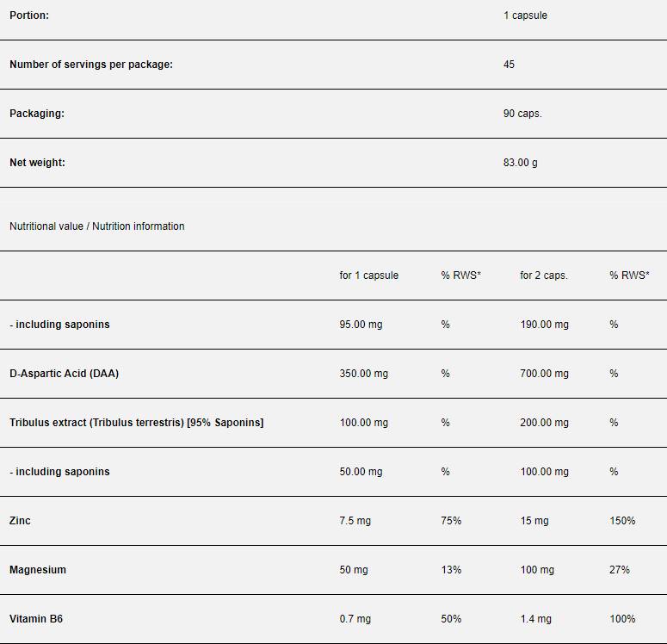This screenshot has width=667, height=644.
Task: Click the 1.4 mg Vitamin B6 amount
Action: [x=534, y=619]
